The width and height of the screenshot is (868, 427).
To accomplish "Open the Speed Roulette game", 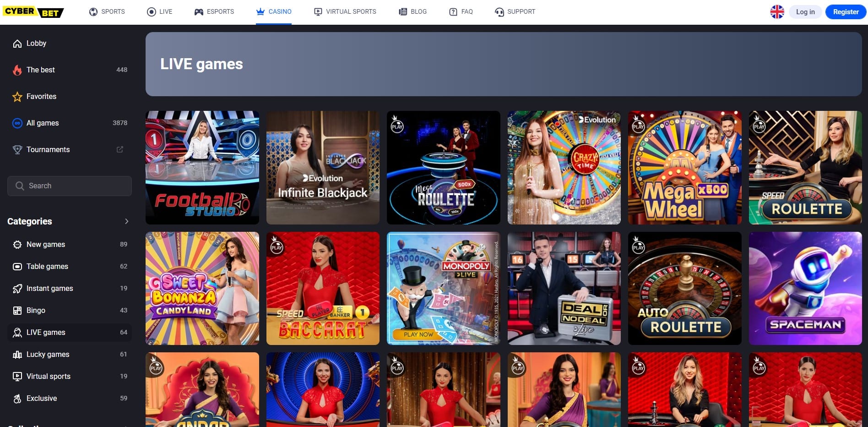I will (805, 168).
